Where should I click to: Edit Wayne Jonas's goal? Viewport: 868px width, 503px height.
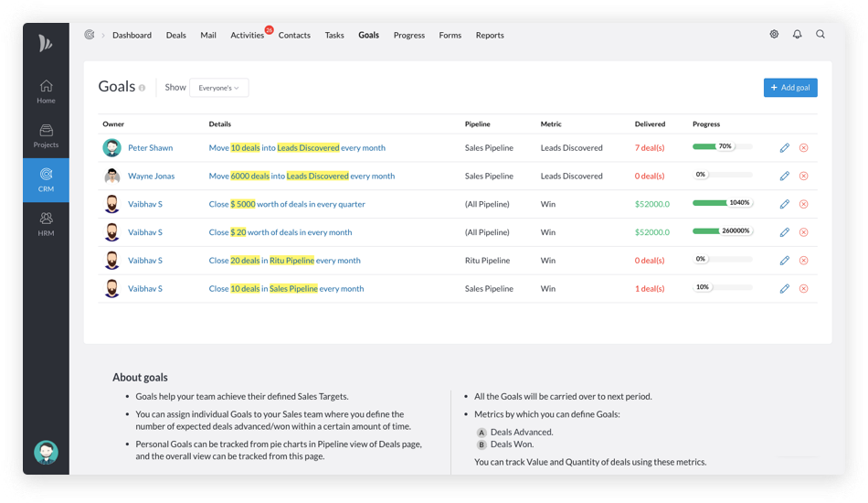(785, 177)
